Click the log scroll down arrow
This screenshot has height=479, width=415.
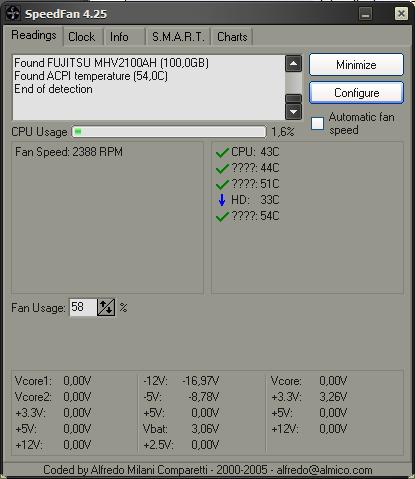[x=294, y=112]
